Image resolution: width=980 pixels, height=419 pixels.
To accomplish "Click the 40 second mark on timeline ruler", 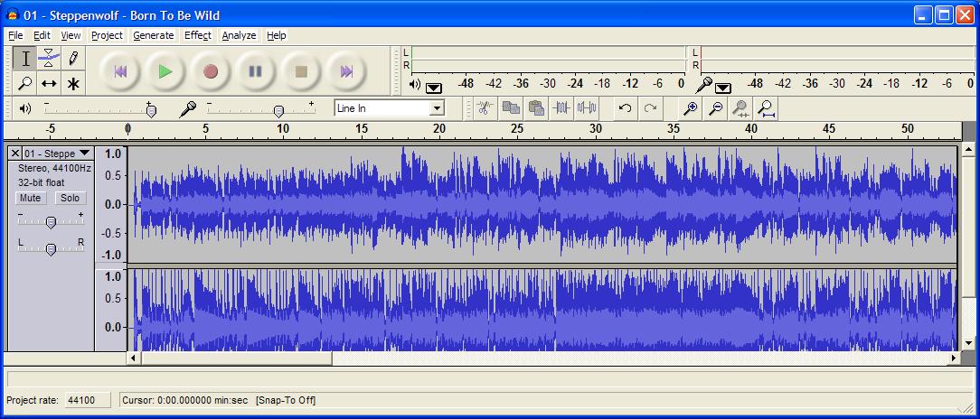I will pos(751,129).
